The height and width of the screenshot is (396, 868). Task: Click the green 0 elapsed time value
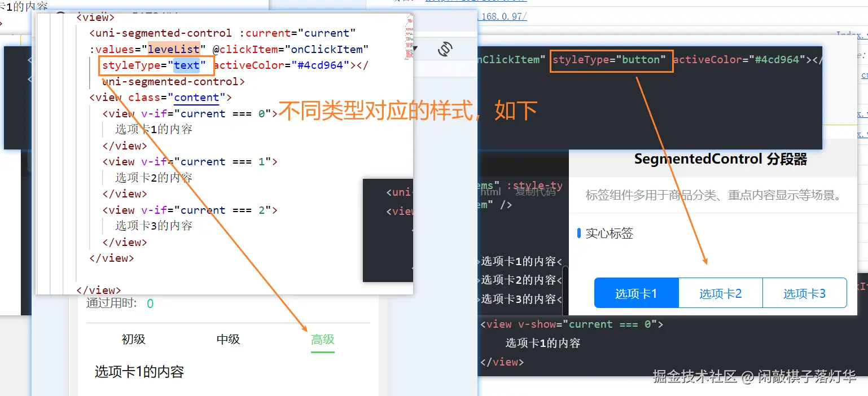(x=150, y=303)
